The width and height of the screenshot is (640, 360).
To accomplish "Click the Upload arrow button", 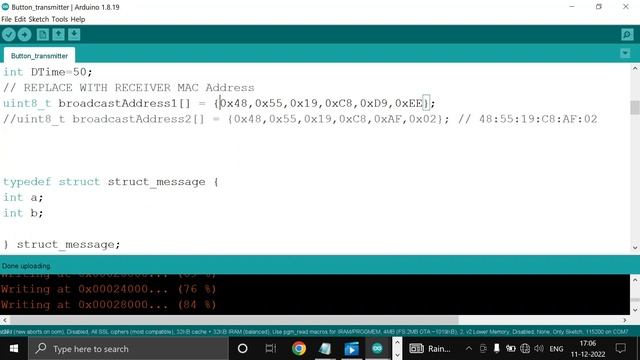I will (x=24, y=35).
